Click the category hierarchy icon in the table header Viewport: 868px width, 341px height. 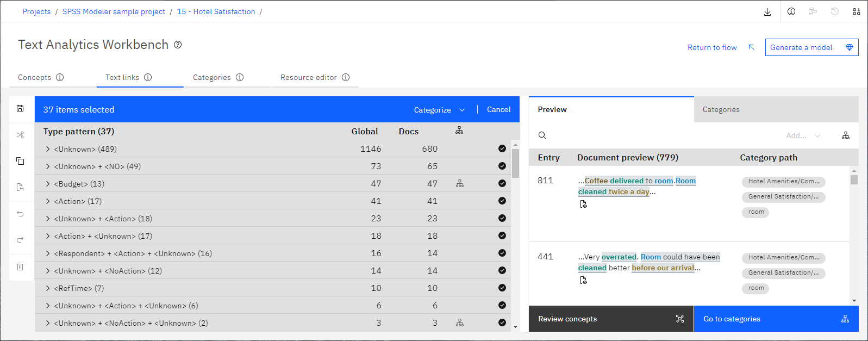pos(459,131)
